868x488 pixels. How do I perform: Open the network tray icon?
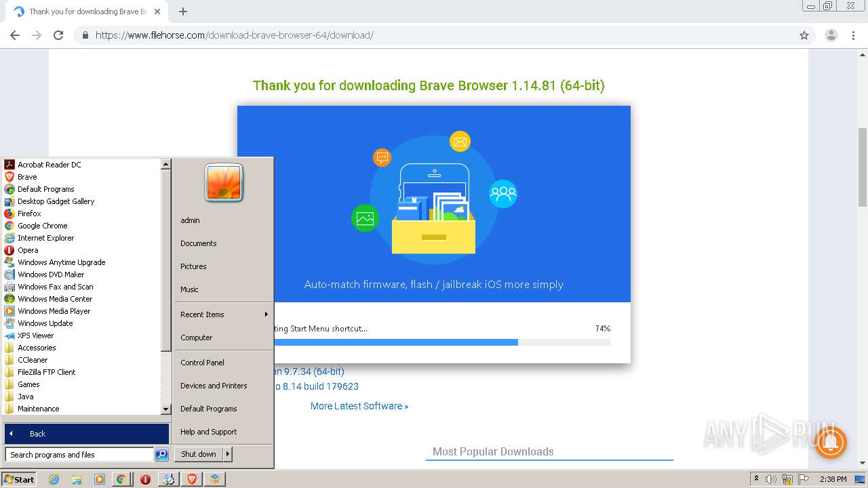tap(787, 479)
